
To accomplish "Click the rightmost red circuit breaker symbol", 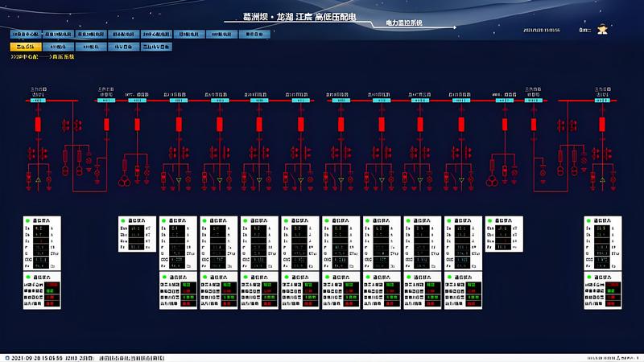I will pyautogui.click(x=602, y=124).
